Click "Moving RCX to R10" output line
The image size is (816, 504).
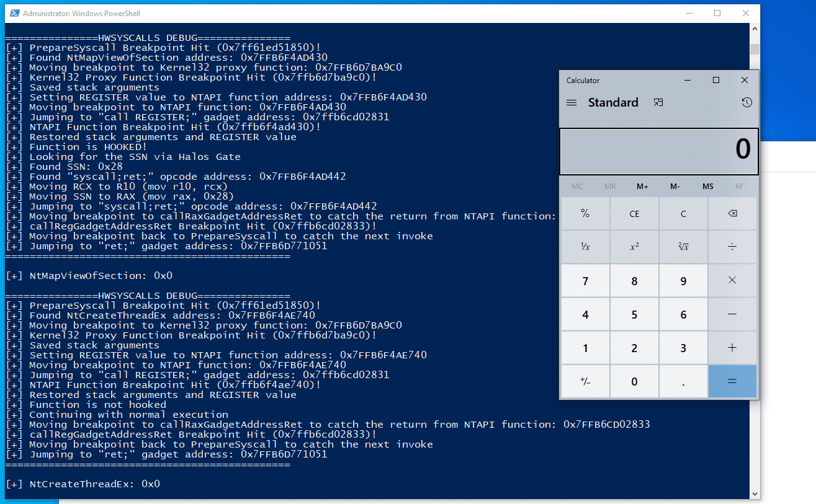click(x=117, y=187)
